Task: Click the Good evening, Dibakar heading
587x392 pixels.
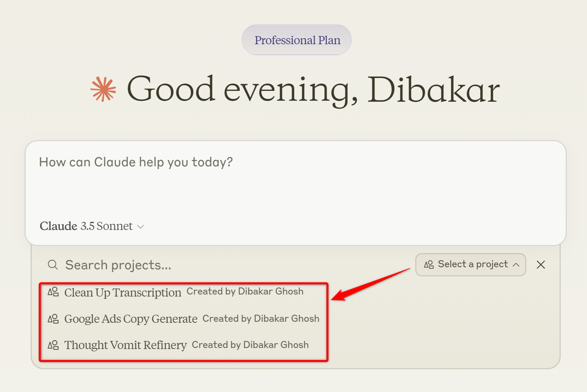Action: tap(313, 90)
